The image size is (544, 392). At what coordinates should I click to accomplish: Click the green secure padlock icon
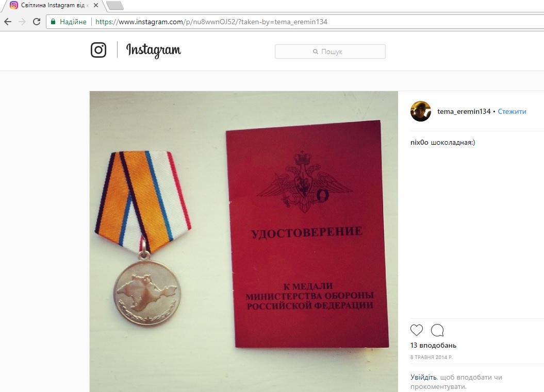[x=53, y=22]
